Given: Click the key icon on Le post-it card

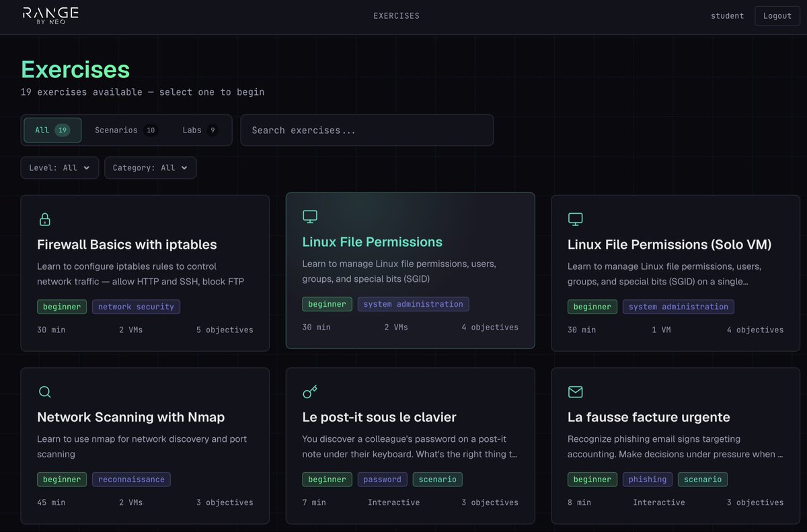Looking at the screenshot, I should pyautogui.click(x=310, y=391).
